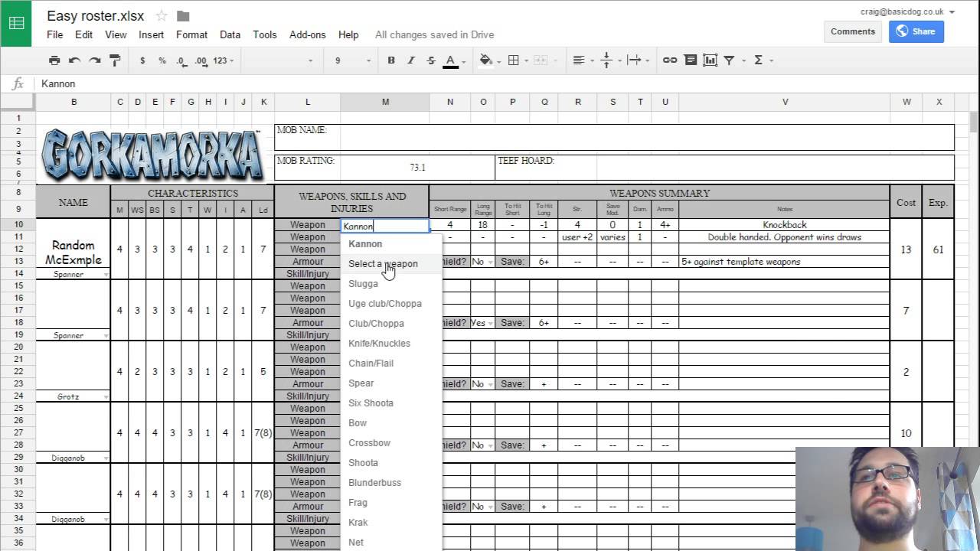Open the Spanner dropdown arrow in row 14

[106, 275]
